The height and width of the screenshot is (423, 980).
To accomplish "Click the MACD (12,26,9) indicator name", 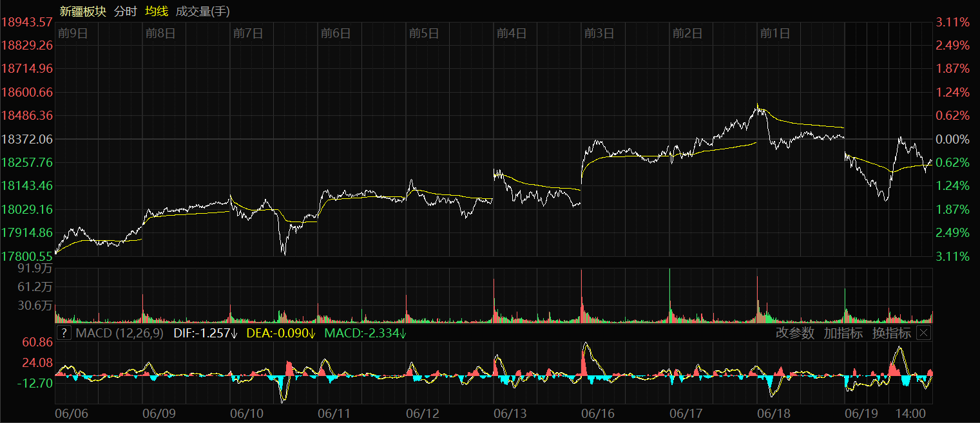I will (119, 333).
